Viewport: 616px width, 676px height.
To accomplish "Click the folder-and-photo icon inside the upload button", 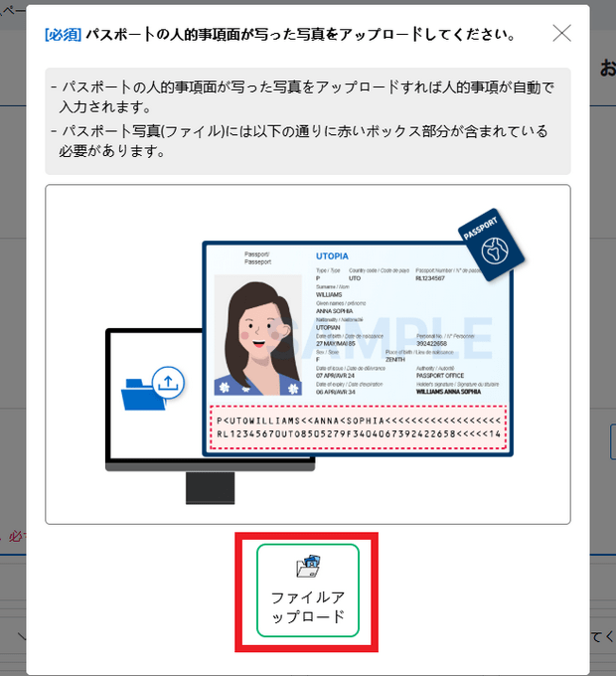I will coord(308,566).
